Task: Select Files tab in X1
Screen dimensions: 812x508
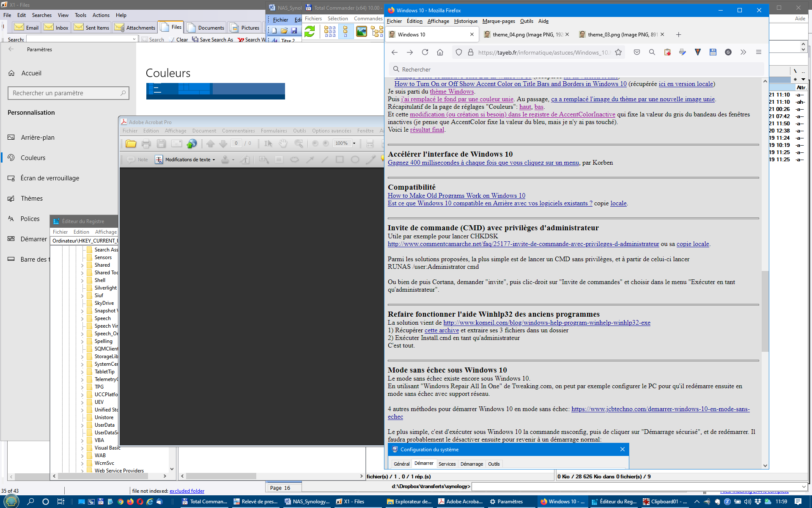Action: 171,27
